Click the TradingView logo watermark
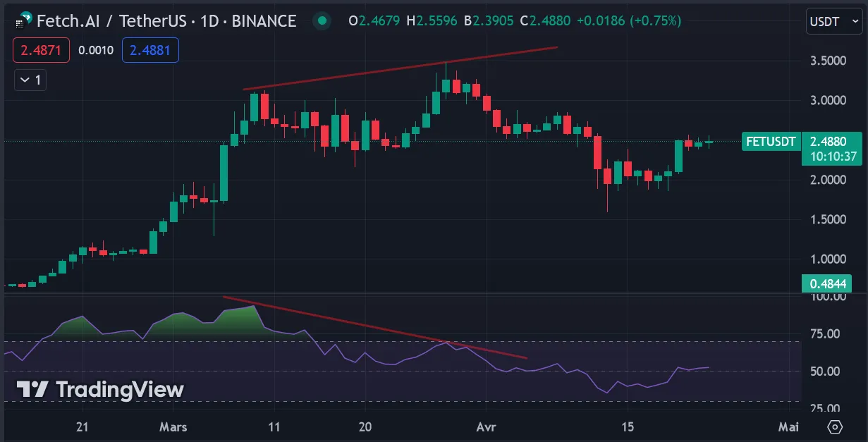The width and height of the screenshot is (868, 442). (x=100, y=390)
